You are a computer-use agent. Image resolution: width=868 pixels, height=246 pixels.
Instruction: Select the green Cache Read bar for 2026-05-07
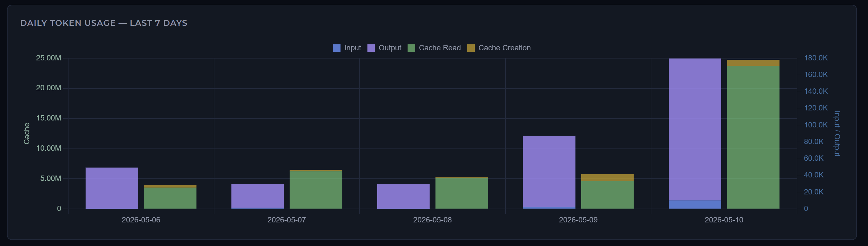pyautogui.click(x=316, y=190)
